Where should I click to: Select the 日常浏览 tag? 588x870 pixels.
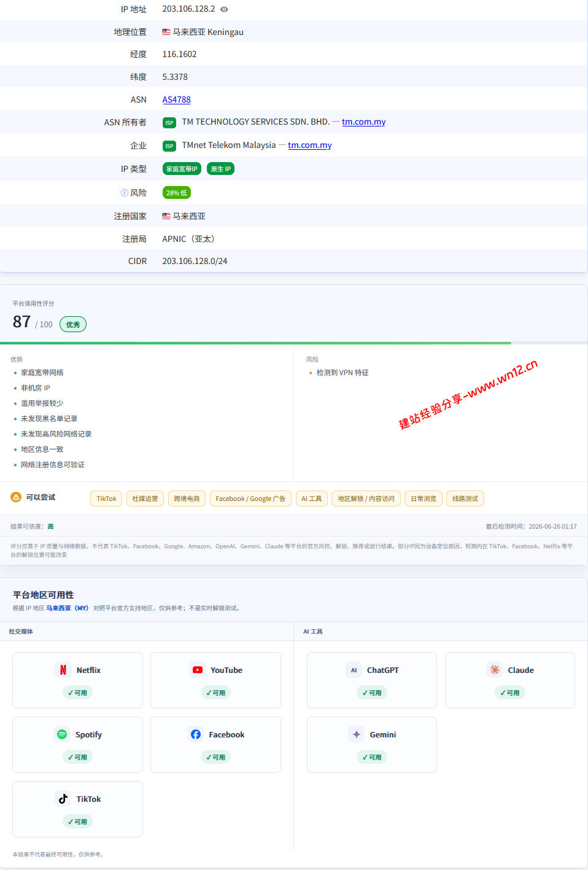coord(424,499)
